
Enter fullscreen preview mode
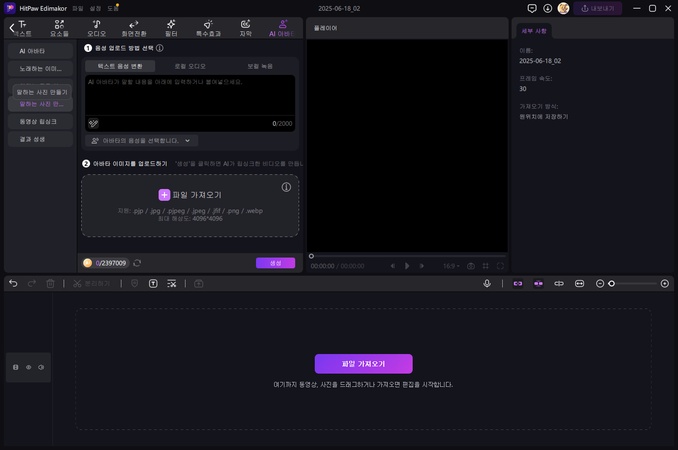coord(500,266)
